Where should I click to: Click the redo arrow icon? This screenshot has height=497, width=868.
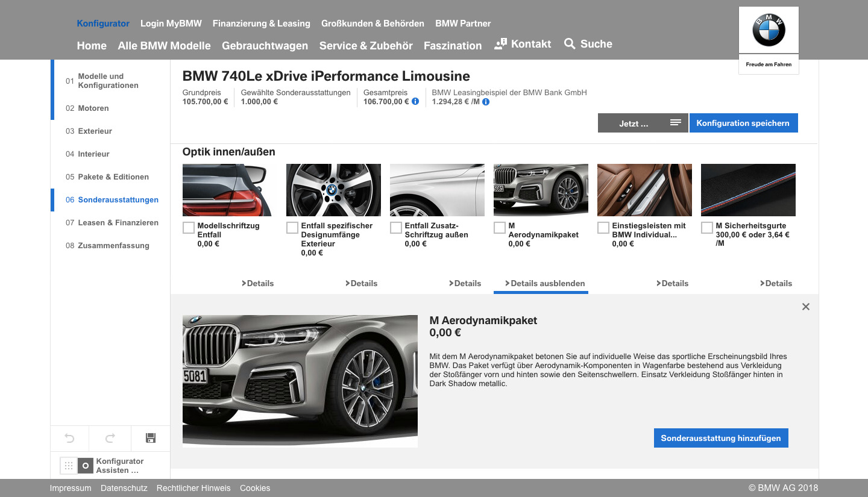(x=110, y=439)
